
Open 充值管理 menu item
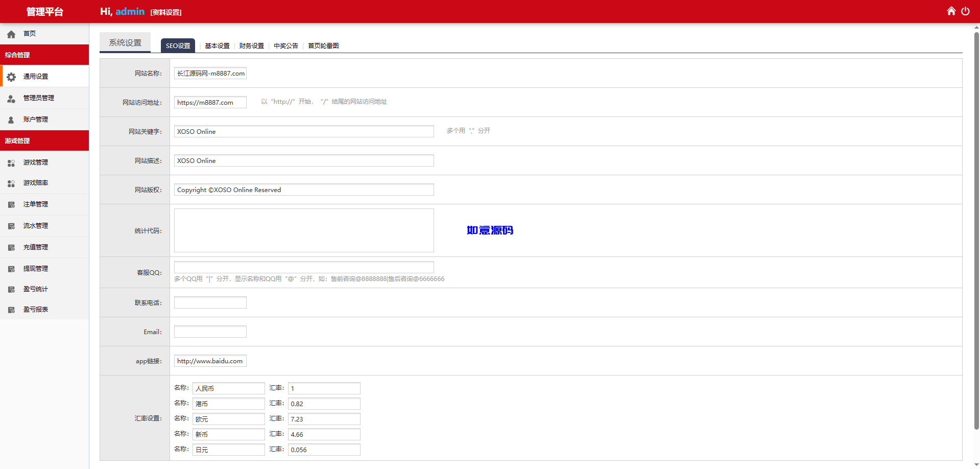click(44, 247)
